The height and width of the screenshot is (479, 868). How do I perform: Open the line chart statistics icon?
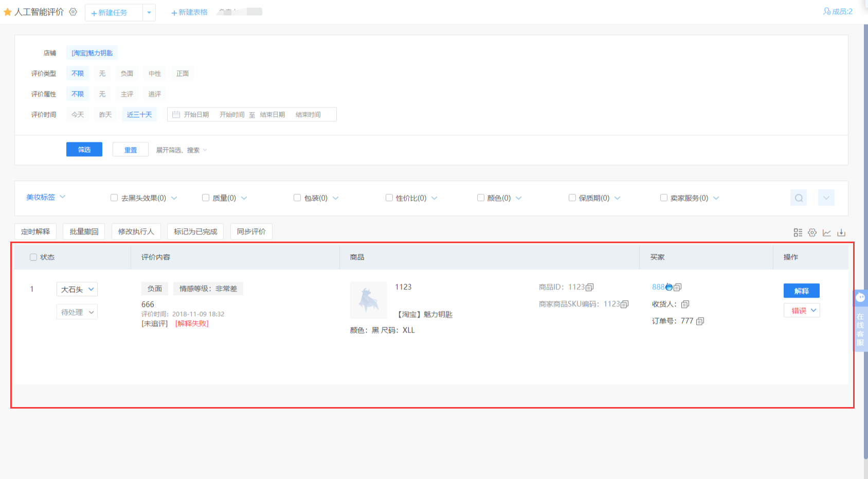point(827,233)
